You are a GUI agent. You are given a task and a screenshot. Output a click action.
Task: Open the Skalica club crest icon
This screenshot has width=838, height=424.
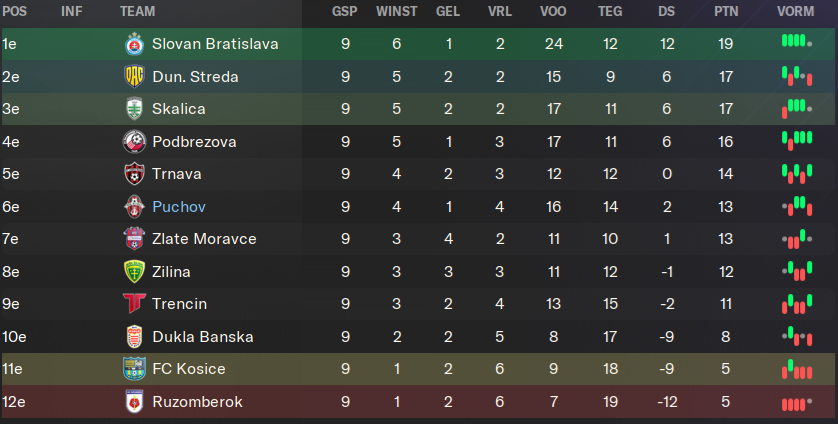tap(134, 109)
